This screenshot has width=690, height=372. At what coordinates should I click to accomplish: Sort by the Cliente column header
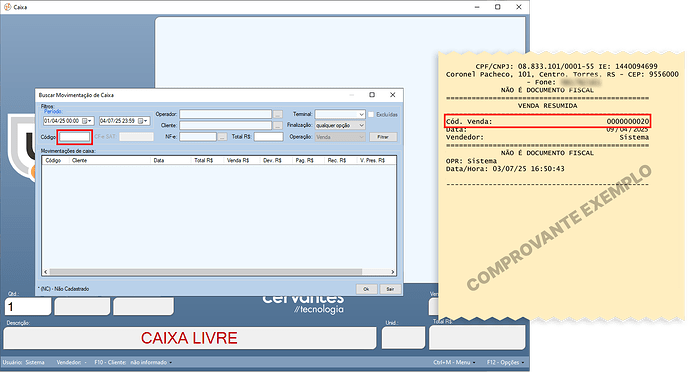[110, 160]
